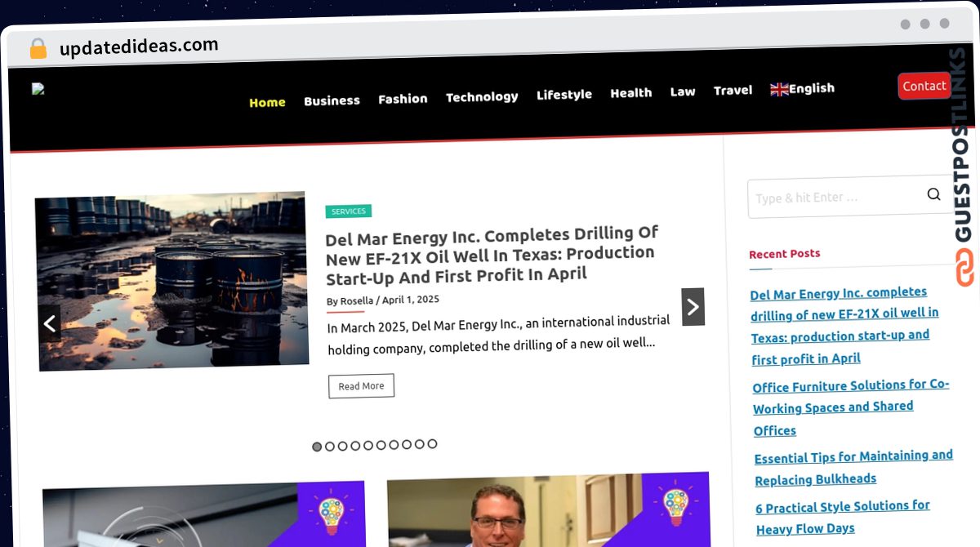Screen dimensions: 980x547
Task: Focus the Type & hit Enter search field
Action: [x=835, y=197]
